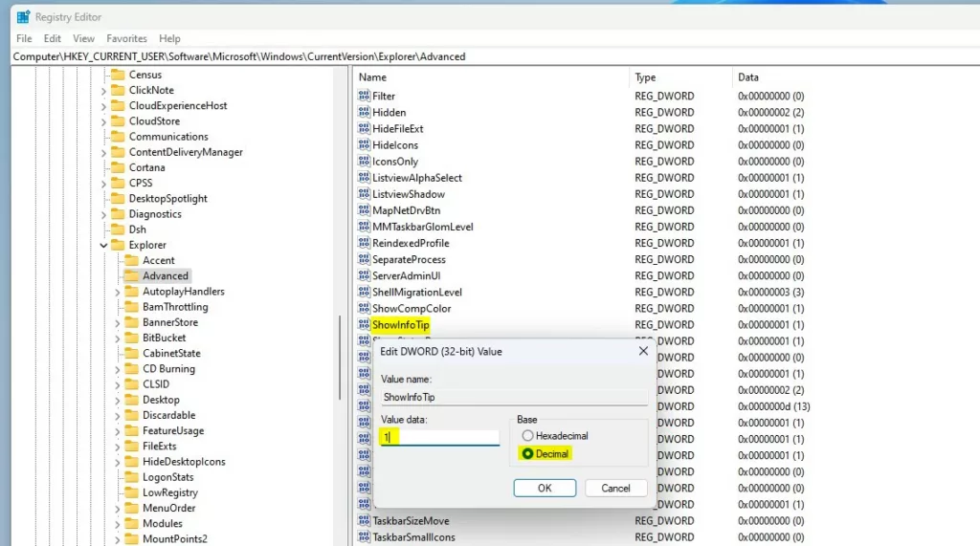Select the ListviewAlphaSelect value icon
The width and height of the screenshot is (980, 546).
tap(364, 178)
